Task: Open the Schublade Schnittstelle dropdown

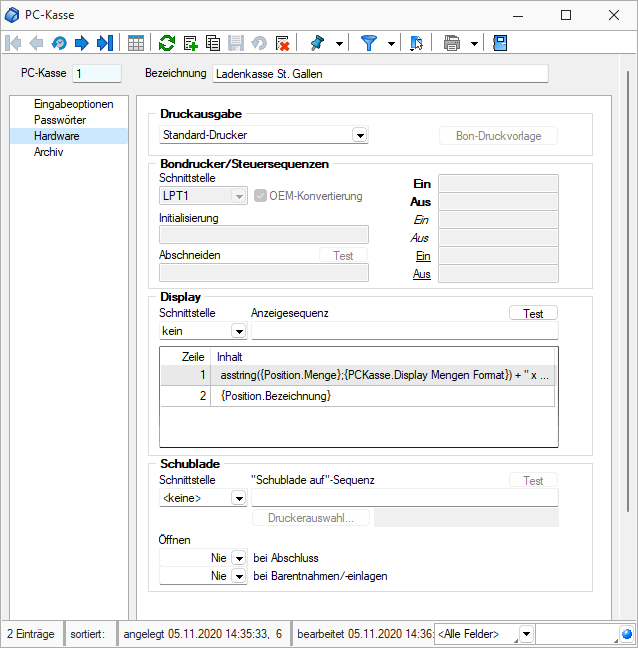Action: (x=239, y=498)
